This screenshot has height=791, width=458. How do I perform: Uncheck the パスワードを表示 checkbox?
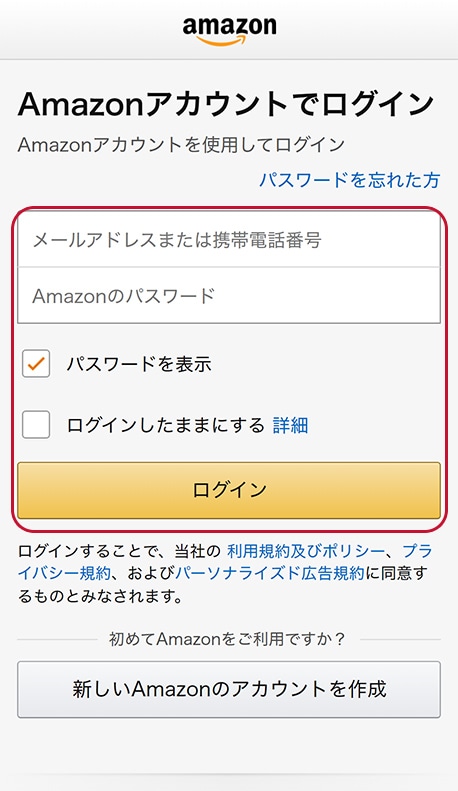(36, 363)
